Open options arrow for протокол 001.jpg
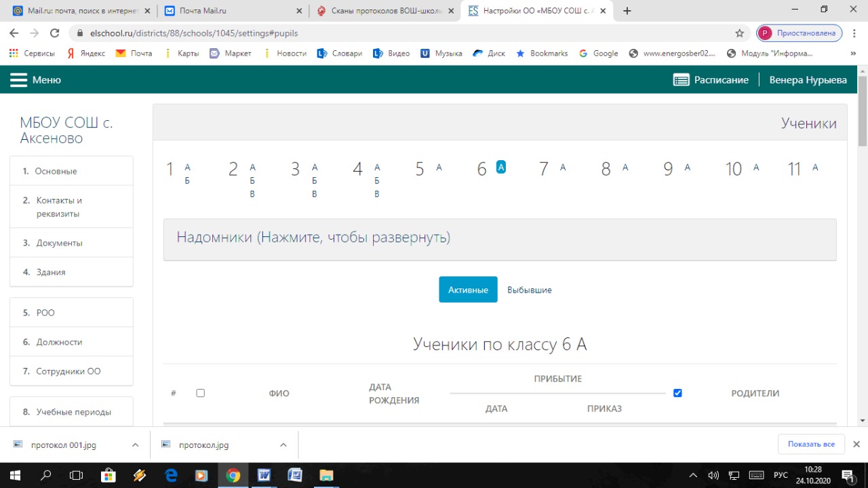The height and width of the screenshot is (488, 868). [x=135, y=445]
